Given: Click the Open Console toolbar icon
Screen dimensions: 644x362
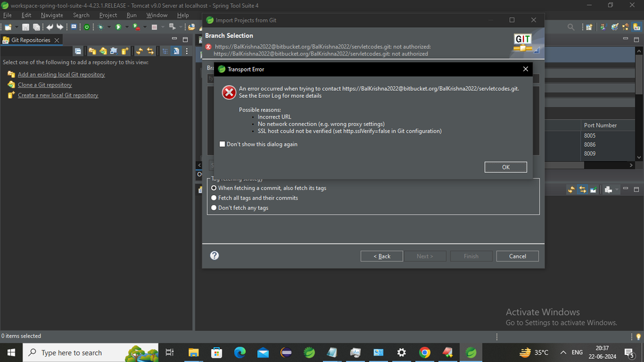Looking at the screenshot, I should point(74,27).
